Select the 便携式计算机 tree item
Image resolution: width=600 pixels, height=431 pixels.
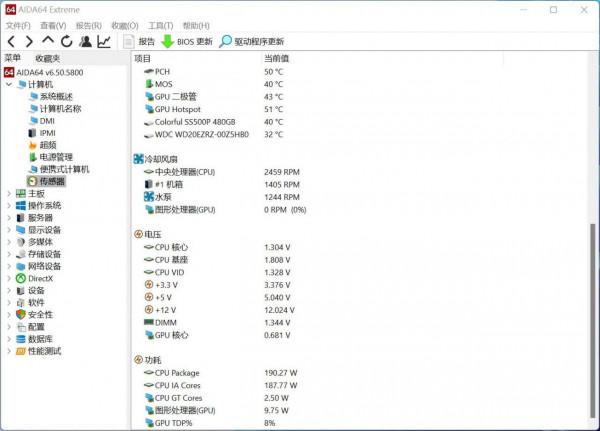coord(59,169)
